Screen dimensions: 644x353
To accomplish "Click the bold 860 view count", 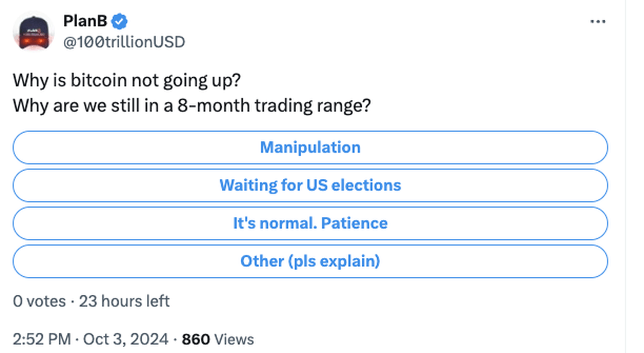I will 196,339.
